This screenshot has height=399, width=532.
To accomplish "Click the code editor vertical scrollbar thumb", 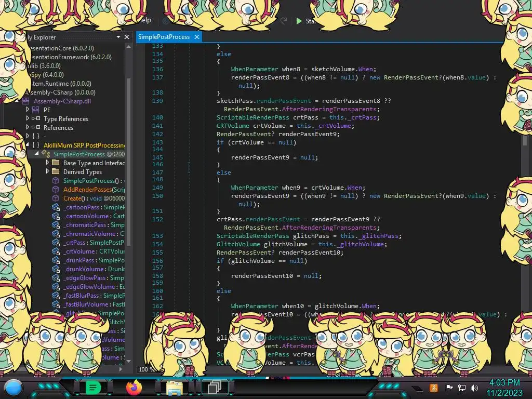I will point(525,140).
